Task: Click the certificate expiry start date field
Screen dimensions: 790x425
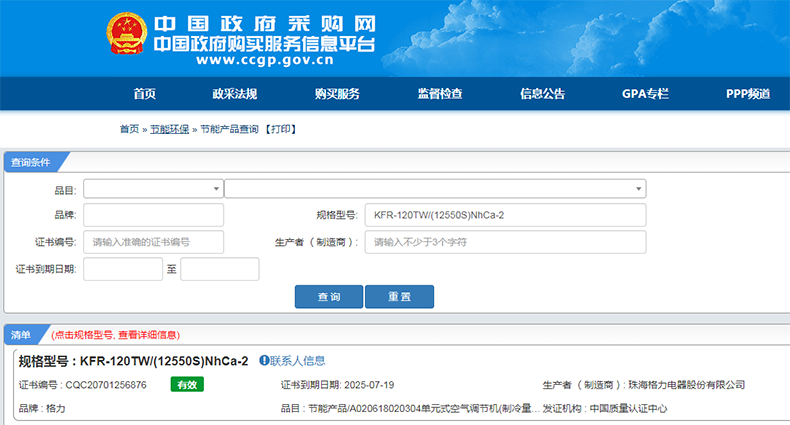Action: click(122, 269)
